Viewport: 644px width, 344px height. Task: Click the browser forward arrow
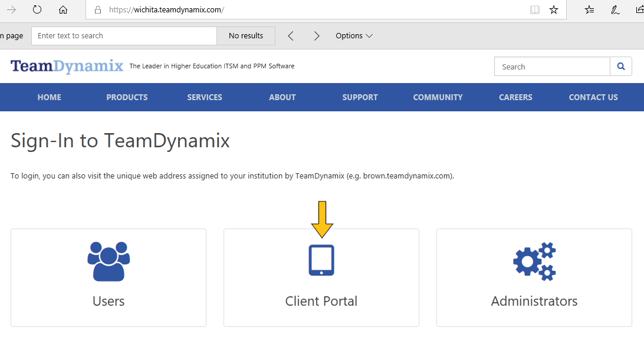(12, 10)
